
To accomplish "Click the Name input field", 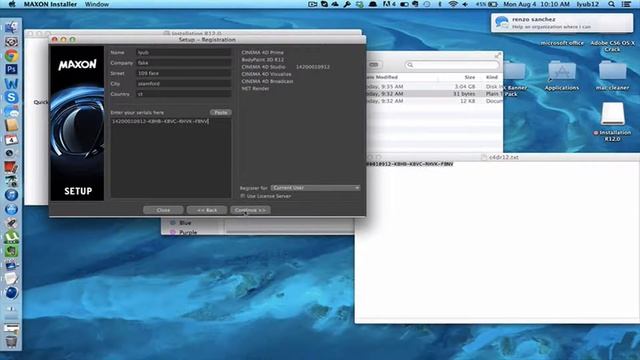I will tap(184, 53).
